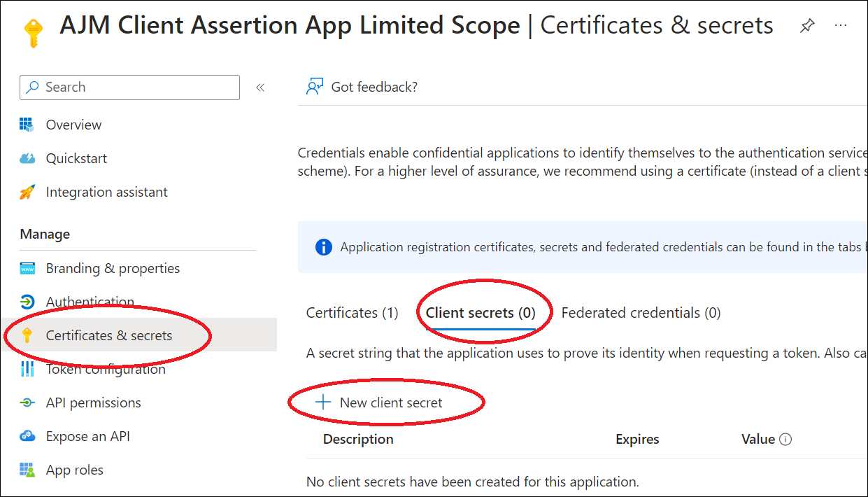Click the Overview grid icon

pyautogui.click(x=27, y=125)
